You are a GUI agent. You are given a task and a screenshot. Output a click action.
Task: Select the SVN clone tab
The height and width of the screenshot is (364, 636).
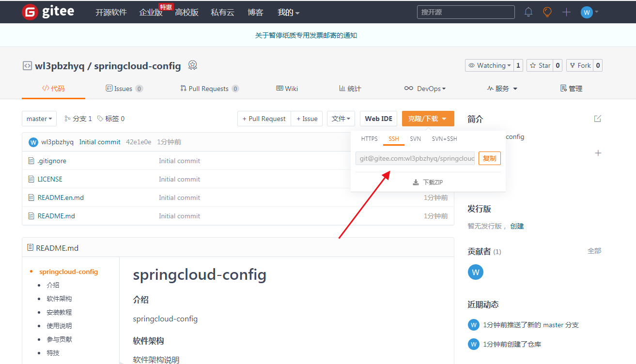pos(415,139)
